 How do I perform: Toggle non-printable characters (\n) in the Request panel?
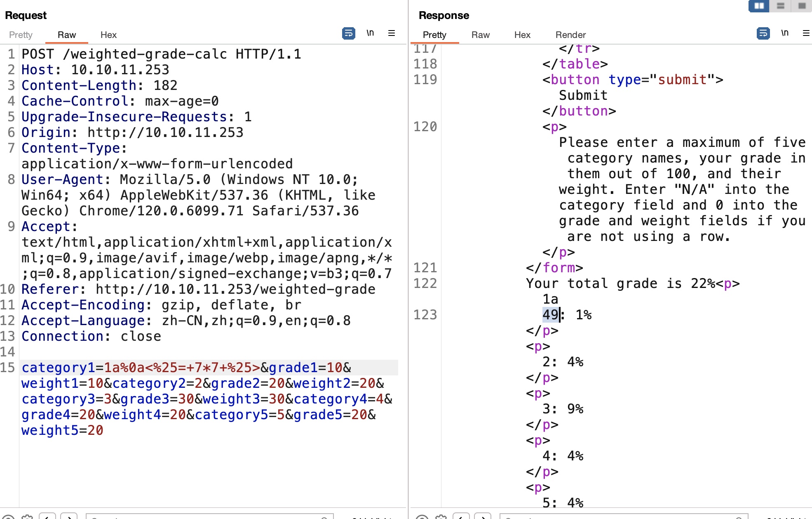(x=370, y=33)
